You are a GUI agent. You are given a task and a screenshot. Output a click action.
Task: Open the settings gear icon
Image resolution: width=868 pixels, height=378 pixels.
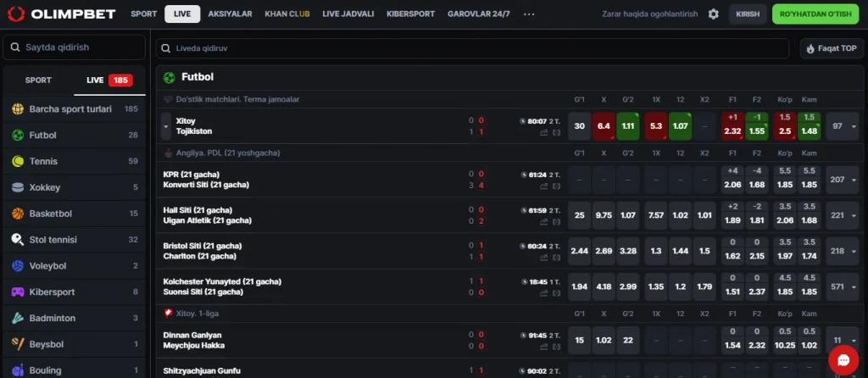tap(714, 14)
